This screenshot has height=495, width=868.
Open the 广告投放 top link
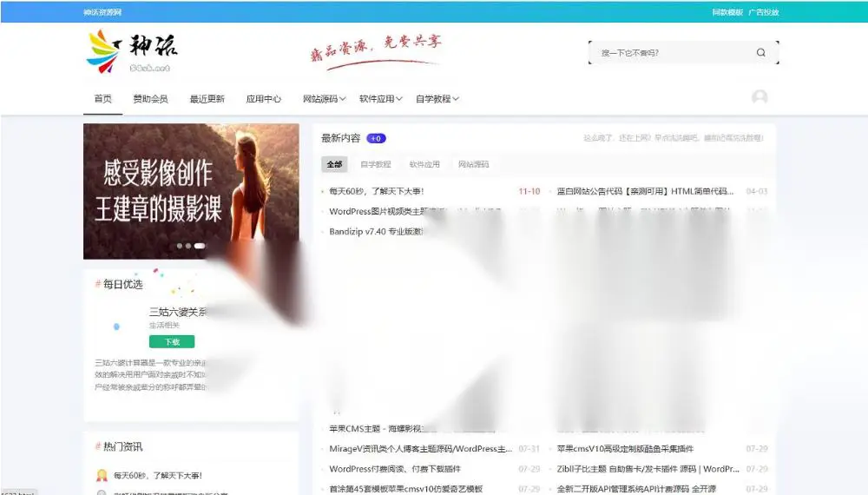point(763,12)
